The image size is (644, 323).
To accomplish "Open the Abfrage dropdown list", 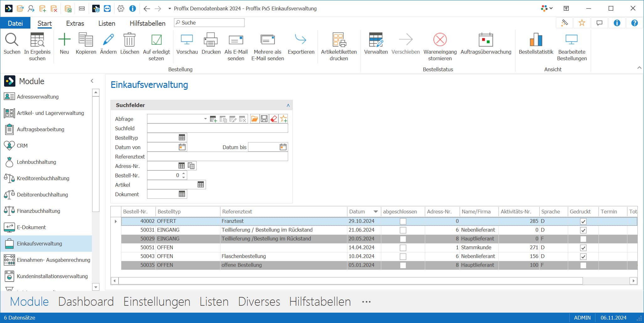I will 205,119.
